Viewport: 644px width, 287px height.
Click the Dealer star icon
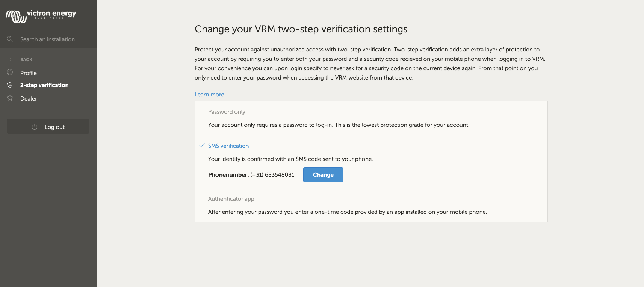pyautogui.click(x=10, y=98)
